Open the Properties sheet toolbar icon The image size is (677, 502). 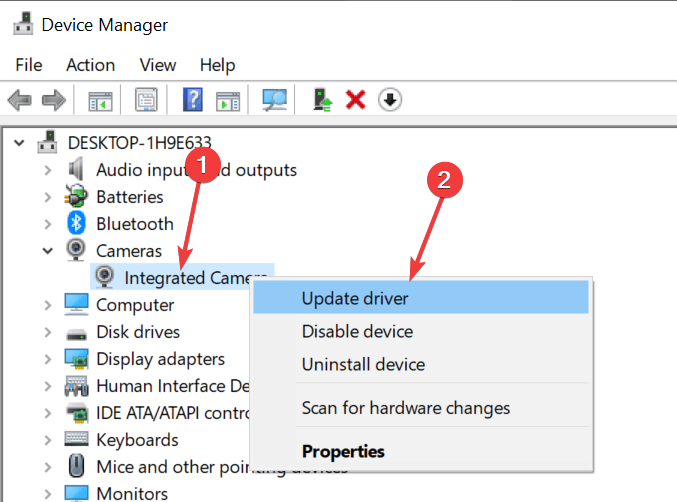click(146, 100)
